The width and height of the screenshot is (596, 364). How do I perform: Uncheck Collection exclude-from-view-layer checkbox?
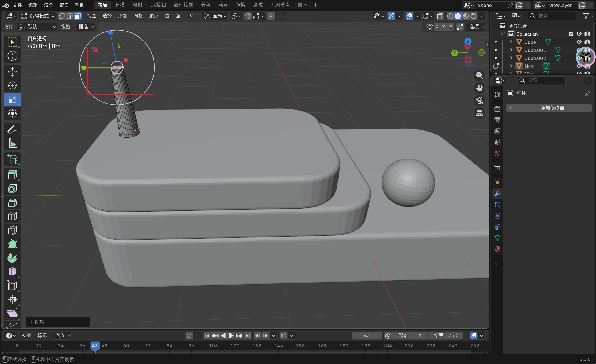pyautogui.click(x=571, y=34)
